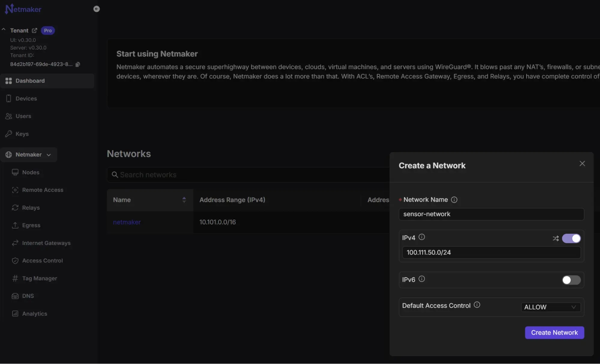This screenshot has height=364, width=600.
Task: Open the Default Access Control ALLOW dropdown
Action: 550,307
